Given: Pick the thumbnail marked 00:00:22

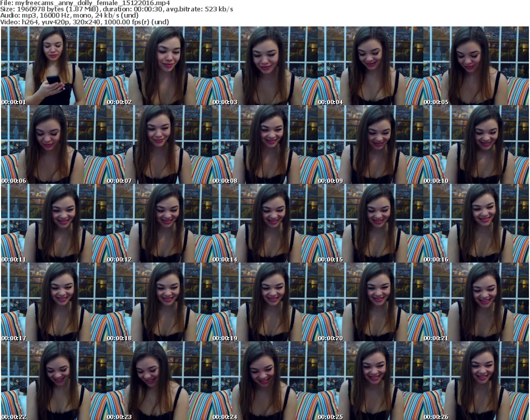Looking at the screenshot, I should [x=53, y=381].
